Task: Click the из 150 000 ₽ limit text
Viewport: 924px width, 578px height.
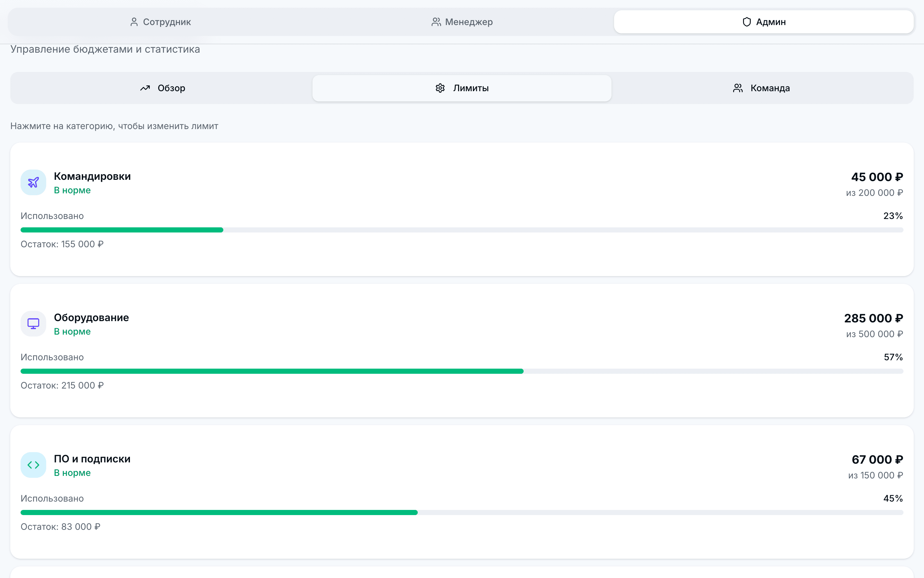Action: [x=876, y=475]
